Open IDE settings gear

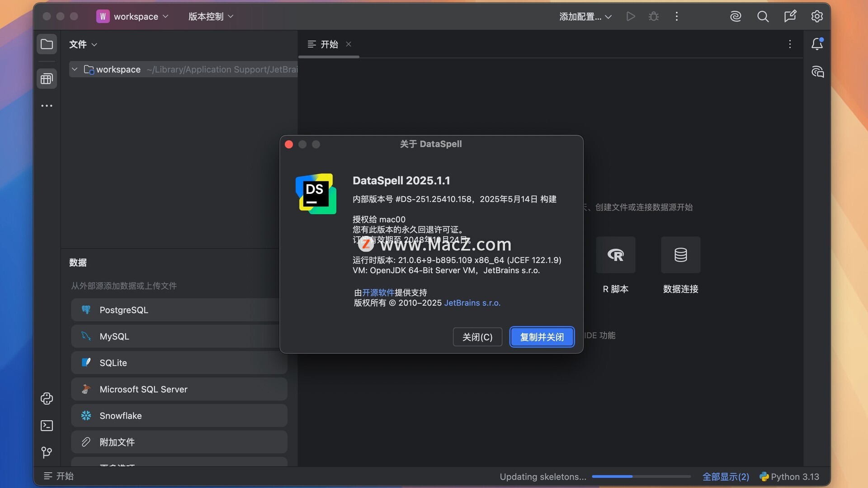[817, 17]
